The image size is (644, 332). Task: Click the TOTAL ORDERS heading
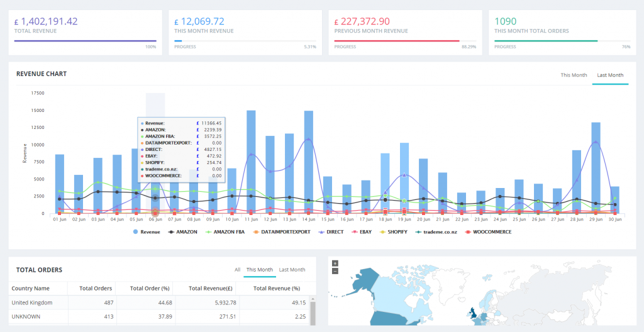tap(39, 270)
